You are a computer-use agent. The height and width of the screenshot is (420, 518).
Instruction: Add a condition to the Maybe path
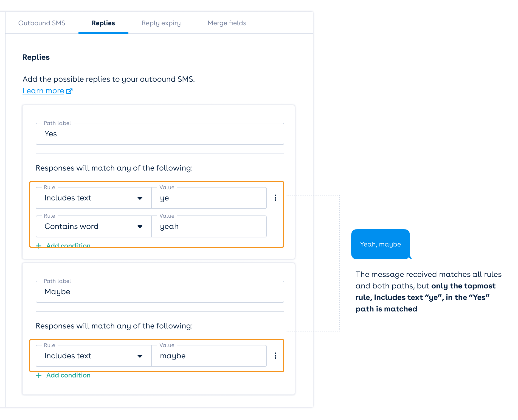(68, 375)
